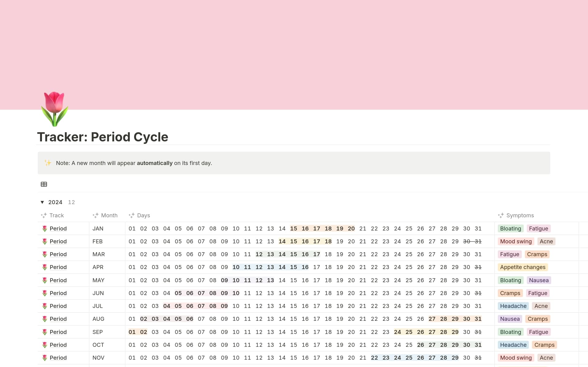Image resolution: width=588 pixels, height=367 pixels.
Task: Open the JAN Period entry
Action: [58, 228]
